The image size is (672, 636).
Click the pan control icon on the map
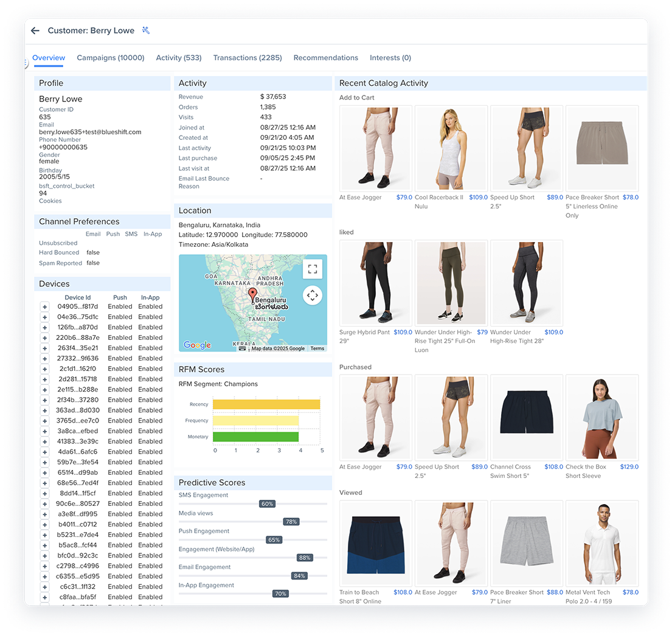tap(313, 296)
